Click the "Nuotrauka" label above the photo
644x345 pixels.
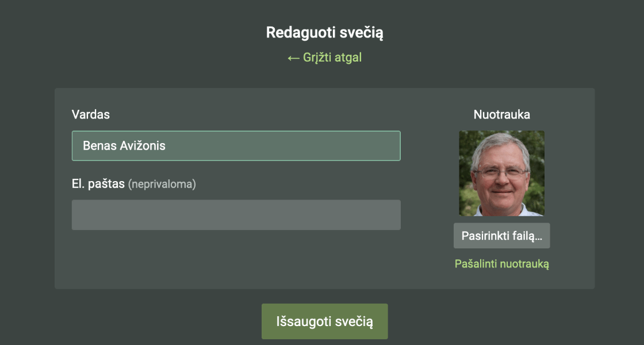pyautogui.click(x=501, y=115)
